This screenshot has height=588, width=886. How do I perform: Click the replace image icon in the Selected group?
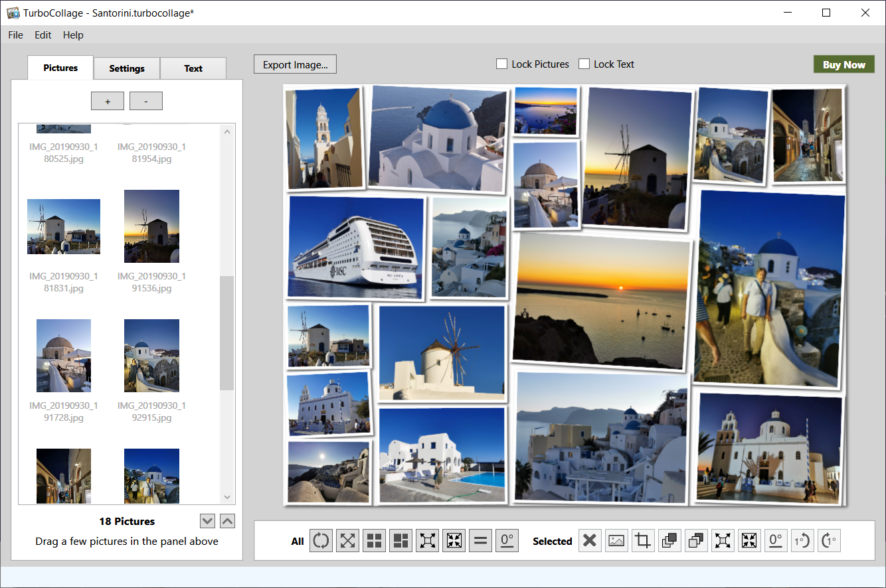pos(616,541)
